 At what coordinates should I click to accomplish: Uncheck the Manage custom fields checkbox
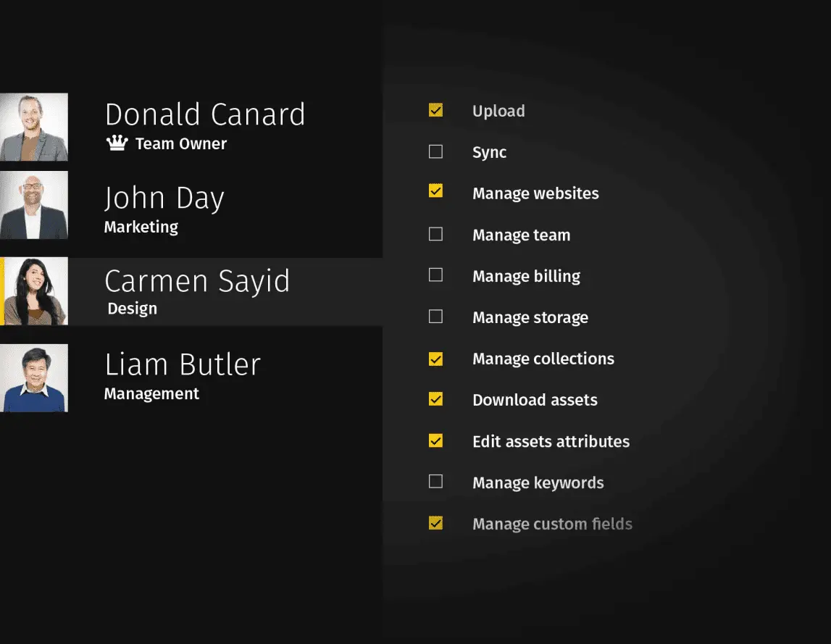435,523
